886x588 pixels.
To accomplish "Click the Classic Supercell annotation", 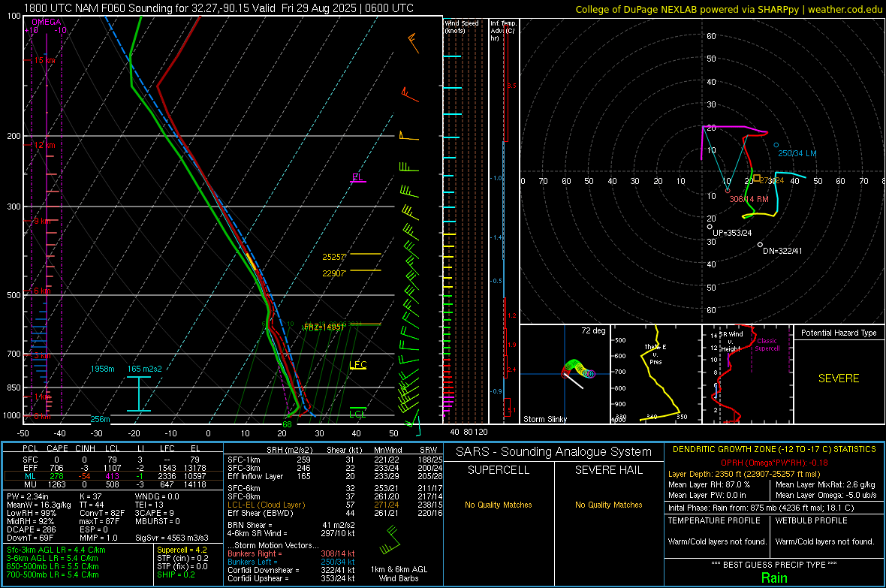I will [767, 345].
